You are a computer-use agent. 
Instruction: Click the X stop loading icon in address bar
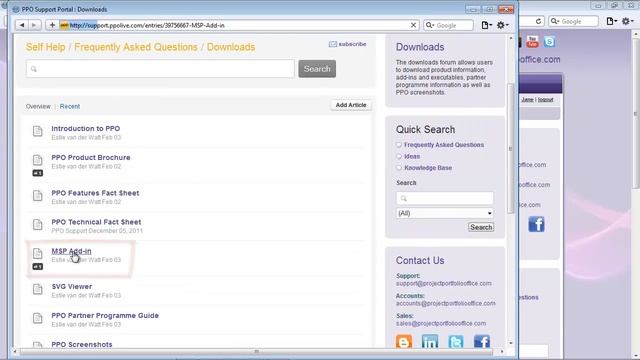click(x=413, y=25)
